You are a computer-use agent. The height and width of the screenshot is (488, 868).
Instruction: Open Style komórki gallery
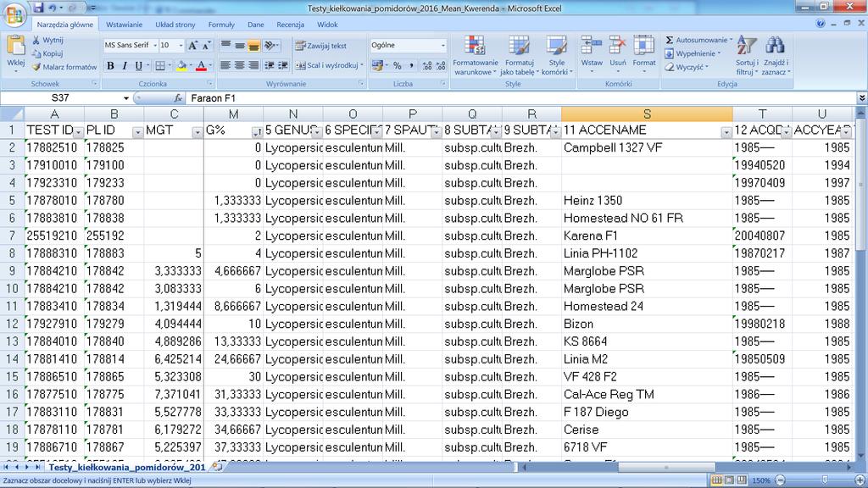556,55
